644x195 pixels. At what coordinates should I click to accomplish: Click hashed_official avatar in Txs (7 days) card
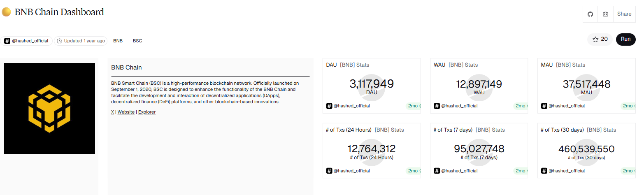[437, 171]
